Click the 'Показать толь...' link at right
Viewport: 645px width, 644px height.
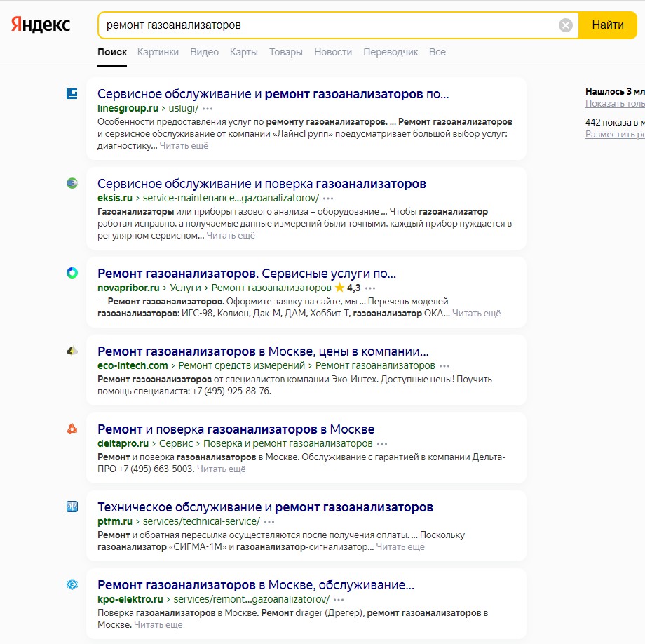(615, 103)
